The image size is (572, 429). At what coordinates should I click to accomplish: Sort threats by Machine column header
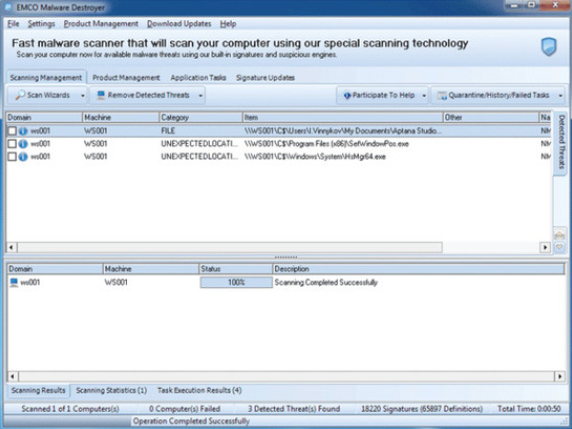121,117
